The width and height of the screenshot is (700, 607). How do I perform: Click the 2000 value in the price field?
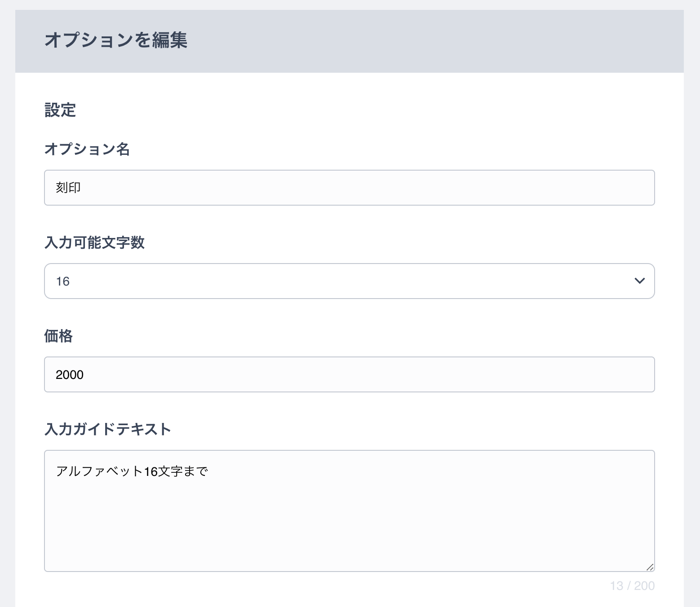(x=70, y=375)
